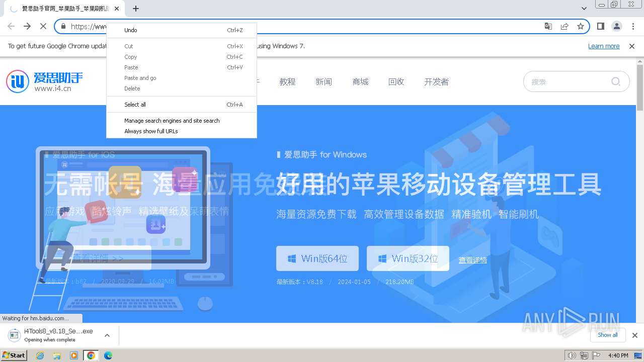Open a new tab with plus
Screen dimensions: 644x362
click(136, 9)
